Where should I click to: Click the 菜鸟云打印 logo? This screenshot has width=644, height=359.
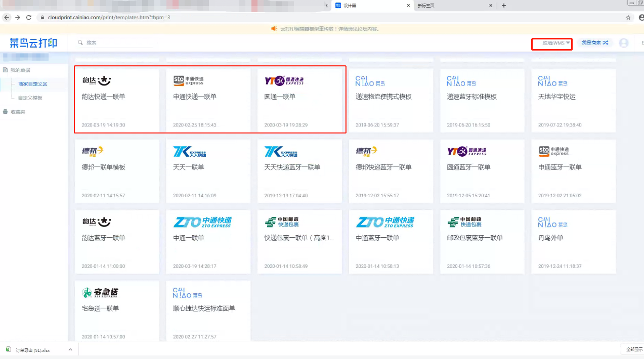(x=33, y=43)
